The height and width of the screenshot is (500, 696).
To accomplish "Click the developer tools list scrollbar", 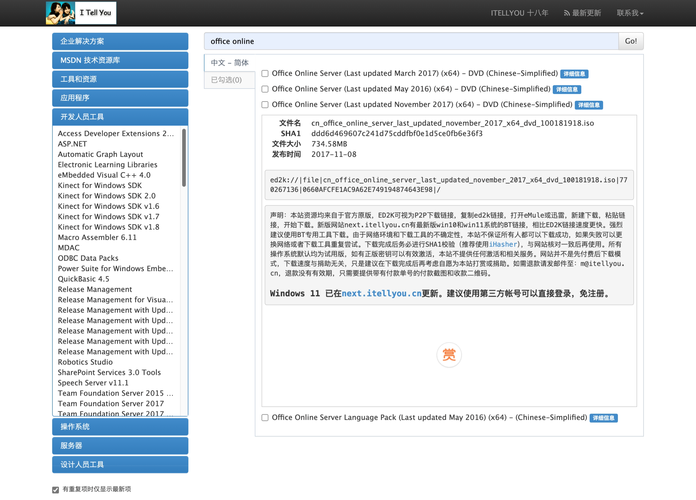I will 183,160.
